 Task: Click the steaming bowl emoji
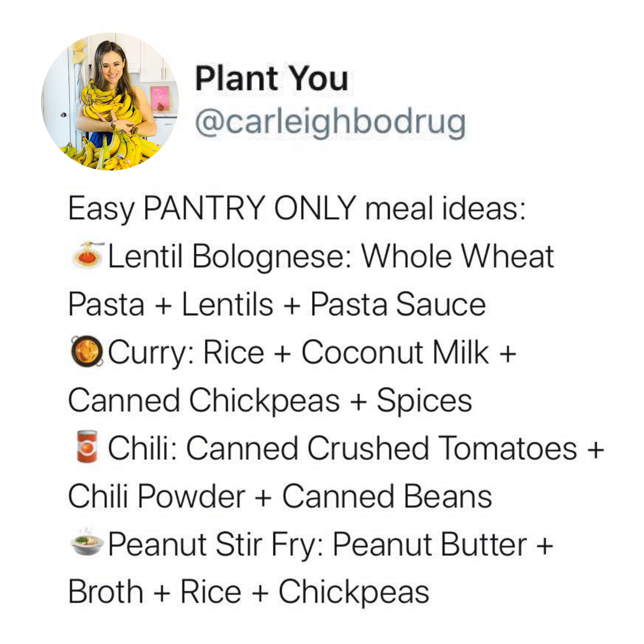pos(87,543)
